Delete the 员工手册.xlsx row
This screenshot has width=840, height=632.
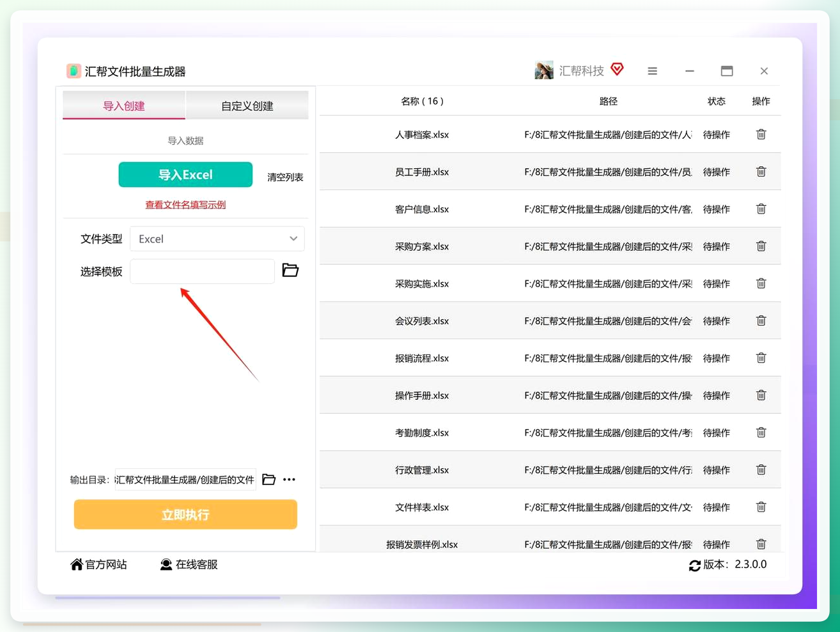(761, 171)
